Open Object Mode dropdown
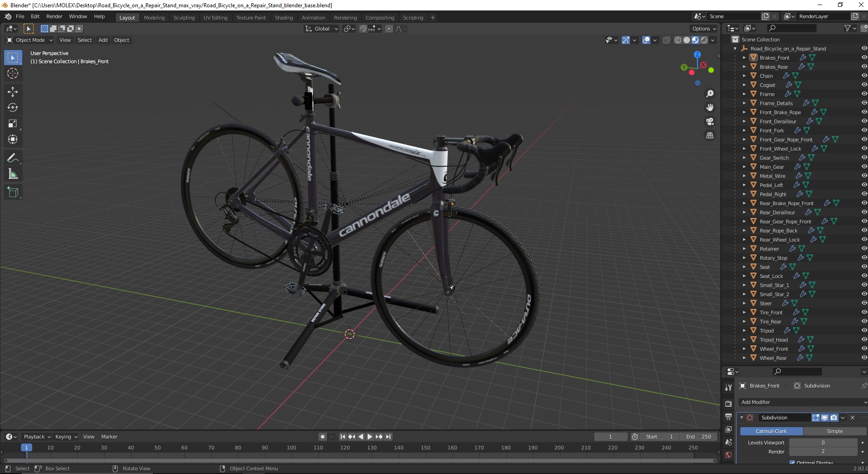 (30, 40)
